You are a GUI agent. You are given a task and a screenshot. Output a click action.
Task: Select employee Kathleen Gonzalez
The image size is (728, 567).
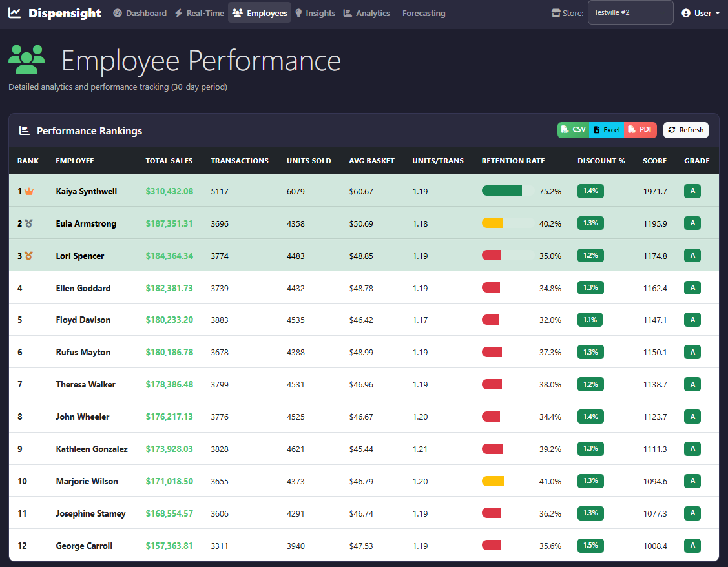pos(92,449)
